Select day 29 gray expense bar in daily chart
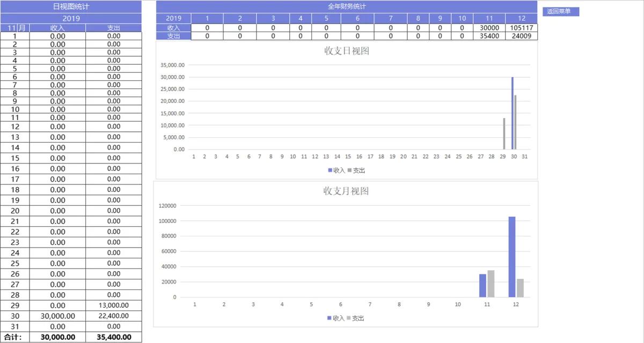The height and width of the screenshot is (343, 644). click(504, 134)
